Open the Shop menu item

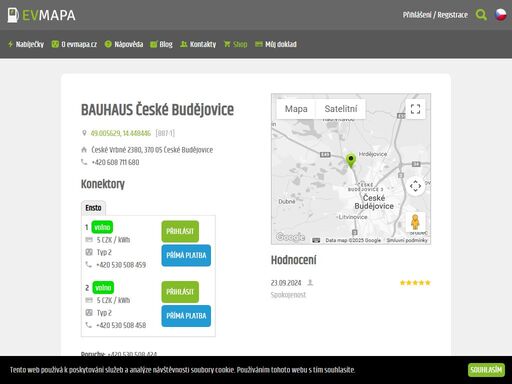236,44
